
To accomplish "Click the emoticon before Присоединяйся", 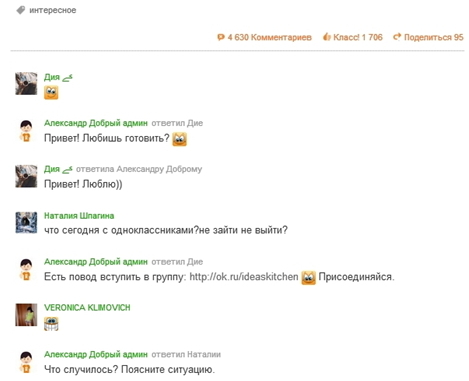I will pos(308,278).
